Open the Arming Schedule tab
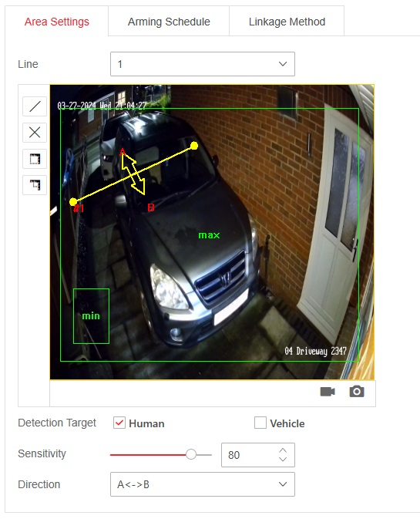 pyautogui.click(x=169, y=22)
